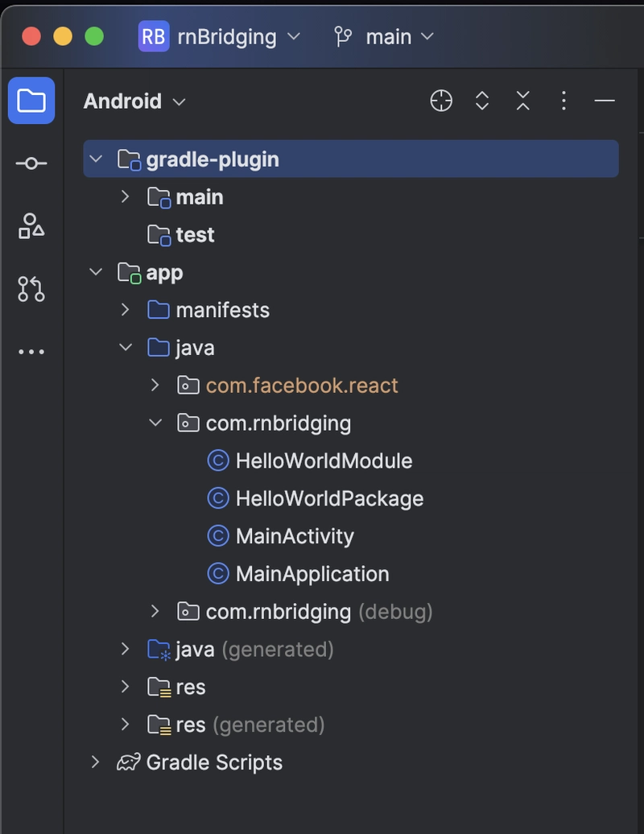Open the Commit tool window icon
Screen dimensions: 644x834
click(31, 163)
